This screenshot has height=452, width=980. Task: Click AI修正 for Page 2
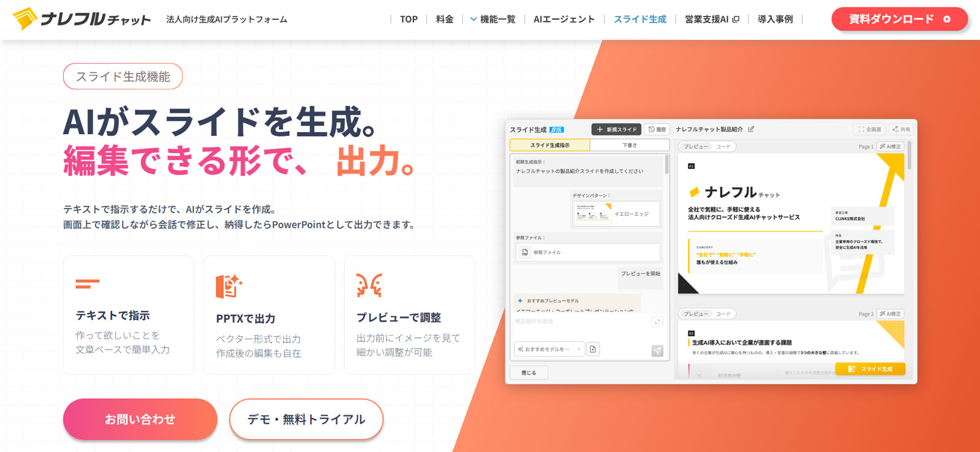tap(891, 314)
